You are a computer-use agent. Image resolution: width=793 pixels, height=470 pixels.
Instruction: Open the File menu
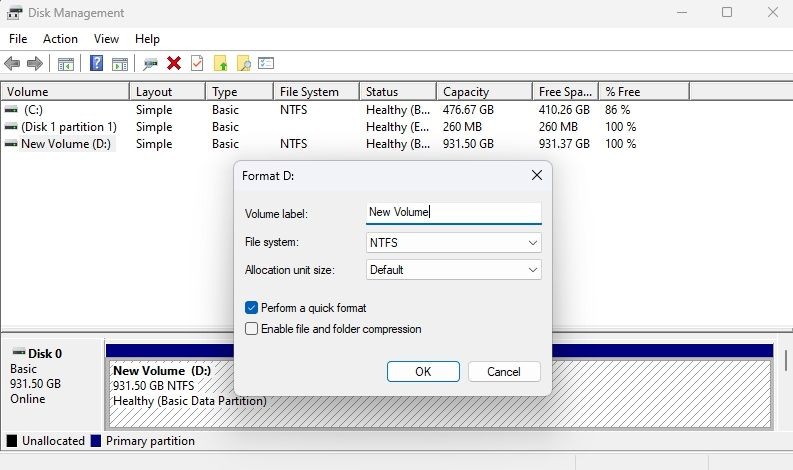[x=18, y=39]
